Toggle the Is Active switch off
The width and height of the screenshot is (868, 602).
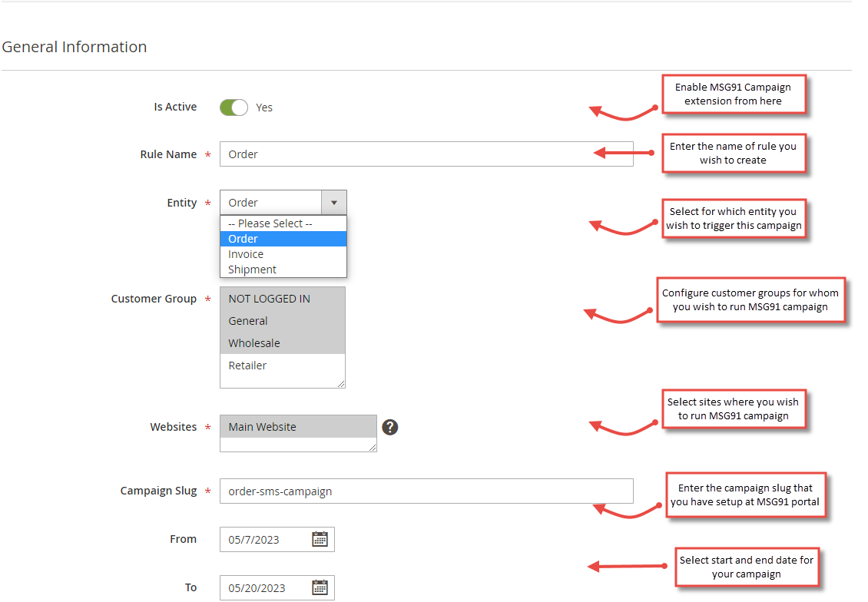234,107
